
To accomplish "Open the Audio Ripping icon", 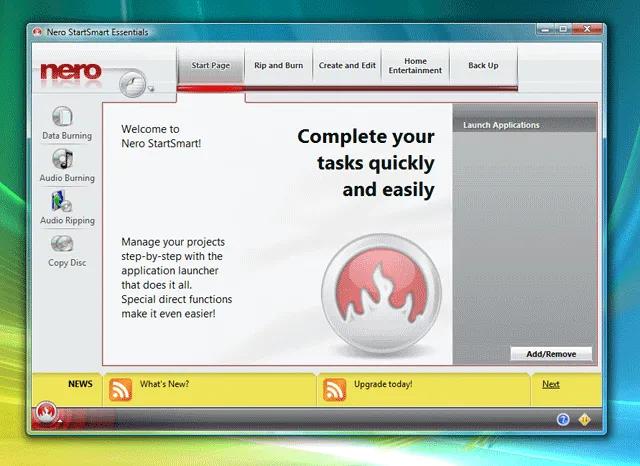I will click(62, 202).
